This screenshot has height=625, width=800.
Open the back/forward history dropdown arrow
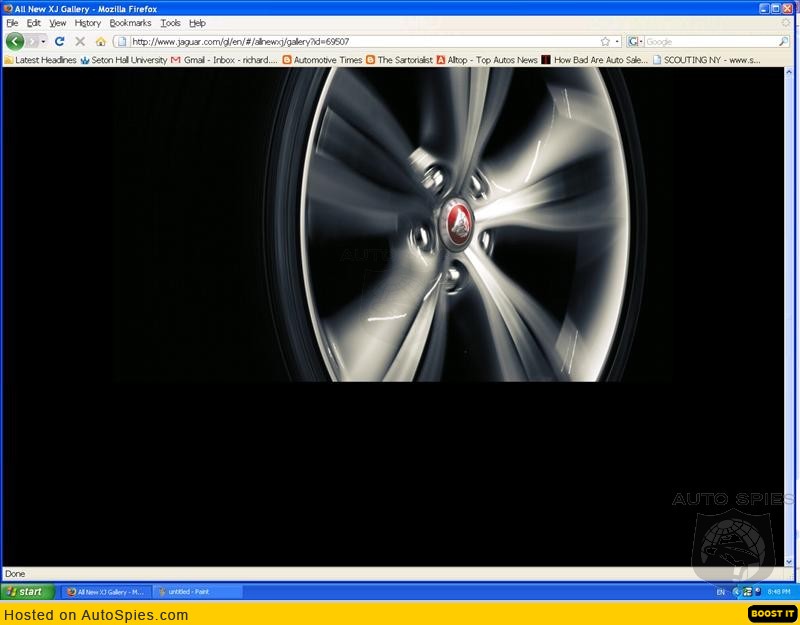click(43, 41)
